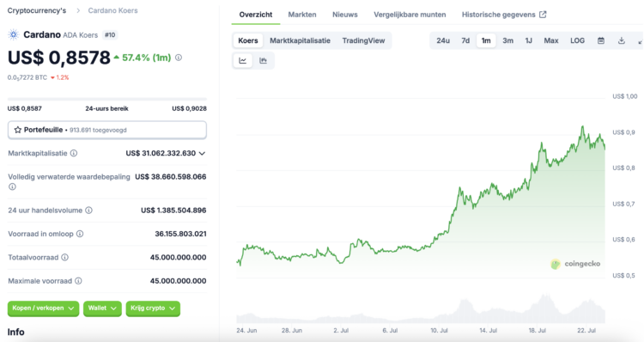Click the US$ 0,8578 price text

pos(59,58)
